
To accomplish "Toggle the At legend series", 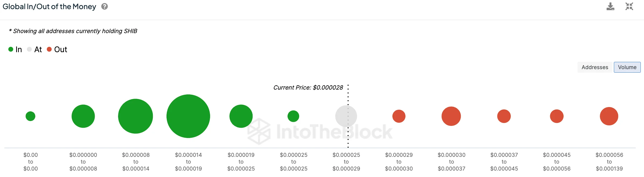I will pos(38,49).
